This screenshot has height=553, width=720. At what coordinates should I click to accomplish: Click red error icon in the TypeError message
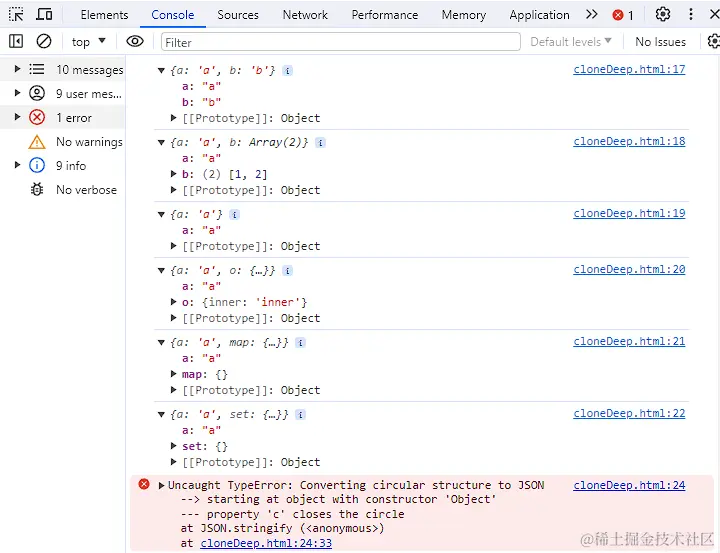click(144, 484)
